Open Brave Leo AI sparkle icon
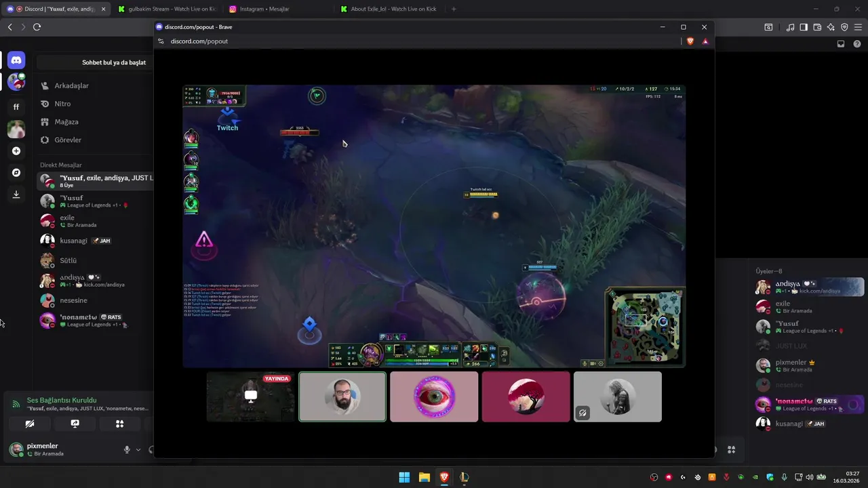The width and height of the screenshot is (868, 488). click(x=831, y=27)
